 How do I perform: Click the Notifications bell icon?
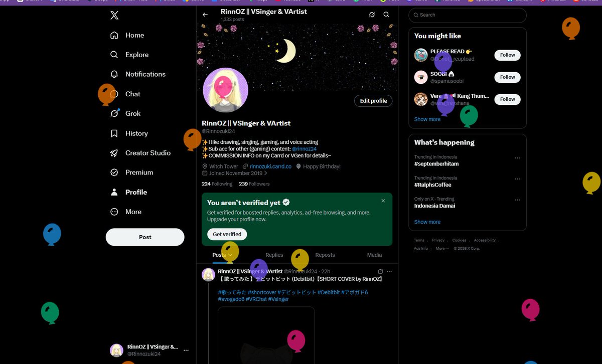pyautogui.click(x=114, y=74)
